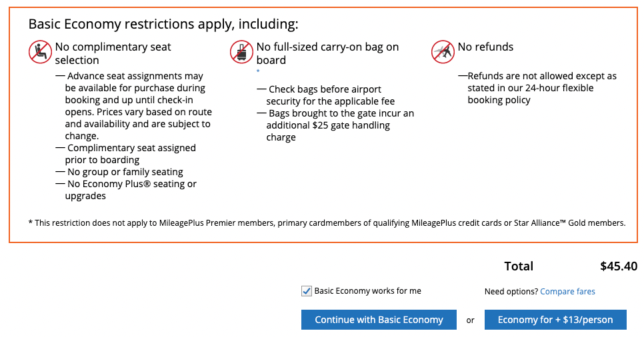Viewport: 644px width, 337px height.
Task: Choose Economy for + $13/person upgrade
Action: (555, 320)
